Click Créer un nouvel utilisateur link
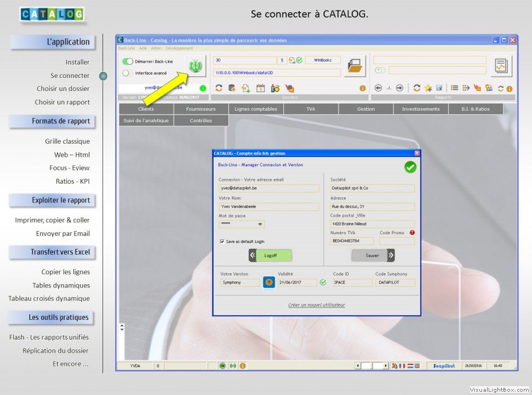This screenshot has height=395, width=532. pyautogui.click(x=316, y=304)
